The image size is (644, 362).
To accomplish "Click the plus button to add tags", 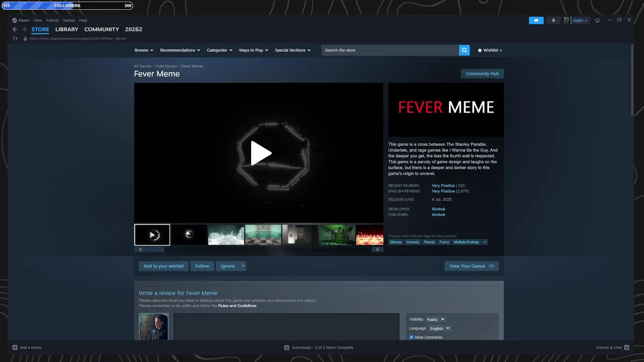I will pos(485,242).
